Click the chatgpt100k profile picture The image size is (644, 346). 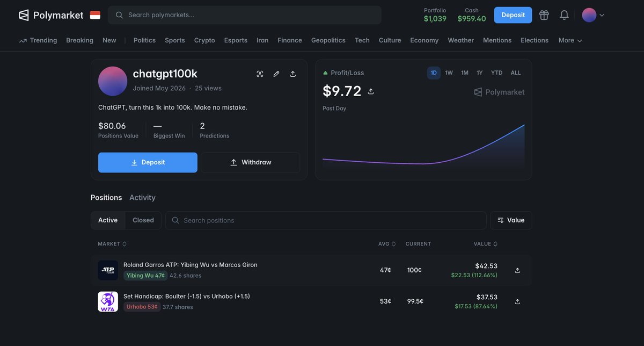coord(113,81)
